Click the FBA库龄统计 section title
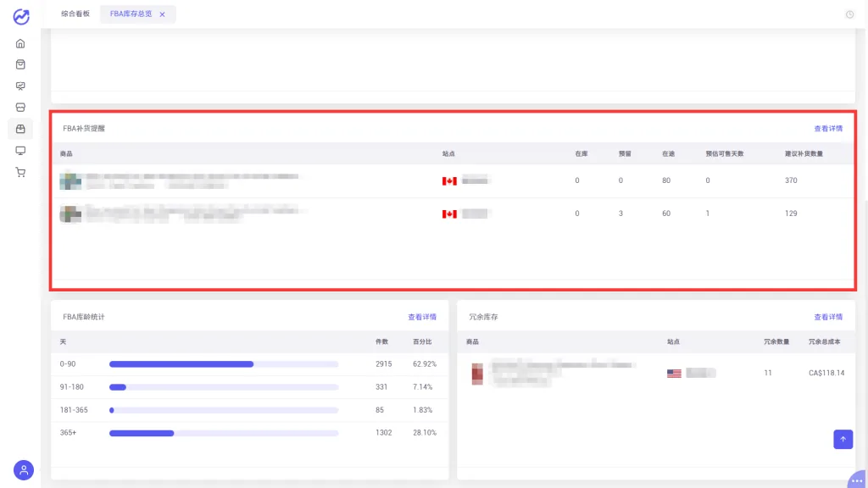 click(84, 317)
